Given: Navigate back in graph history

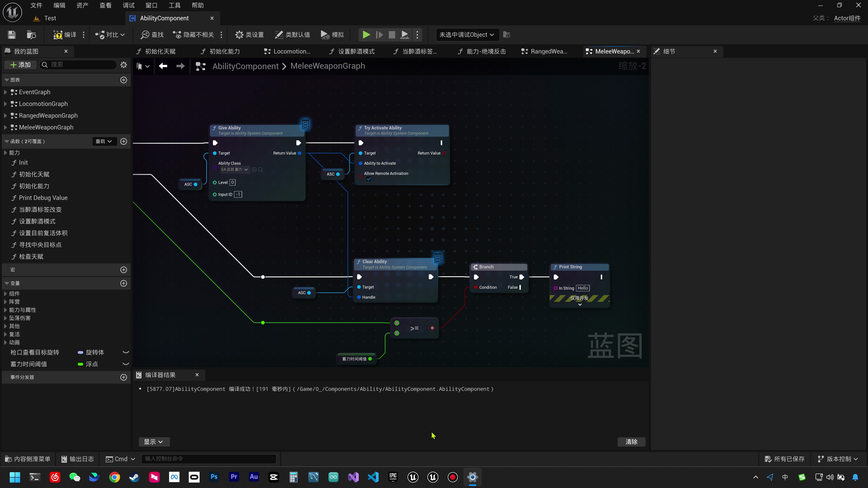Looking at the screenshot, I should tap(163, 66).
